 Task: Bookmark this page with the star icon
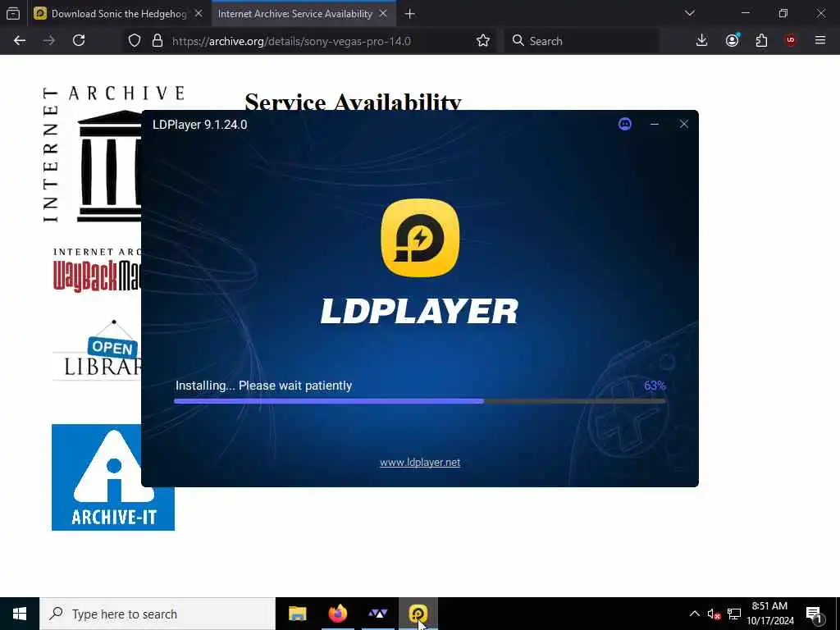pos(482,41)
